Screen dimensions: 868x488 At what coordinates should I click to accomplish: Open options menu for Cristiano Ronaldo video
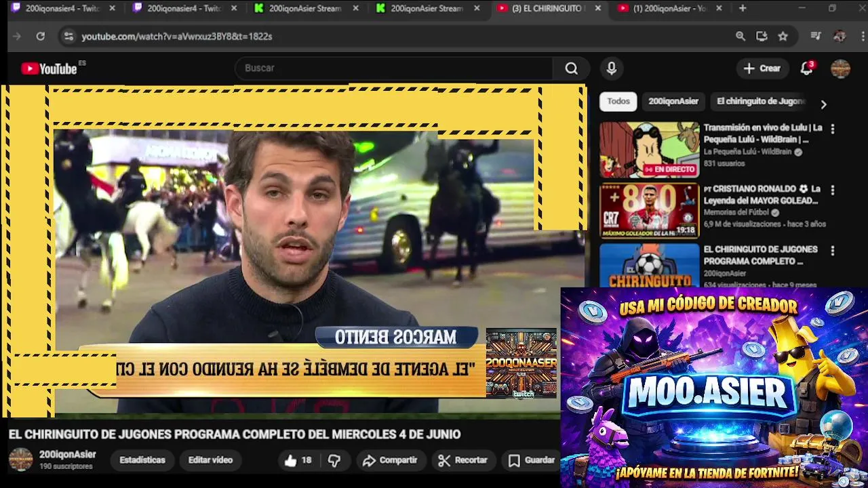(833, 190)
